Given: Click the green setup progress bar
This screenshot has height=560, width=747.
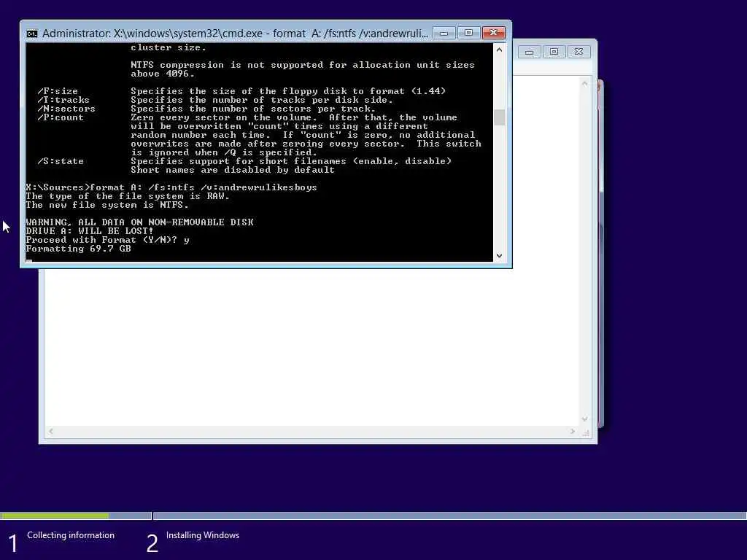Looking at the screenshot, I should tap(54, 516).
